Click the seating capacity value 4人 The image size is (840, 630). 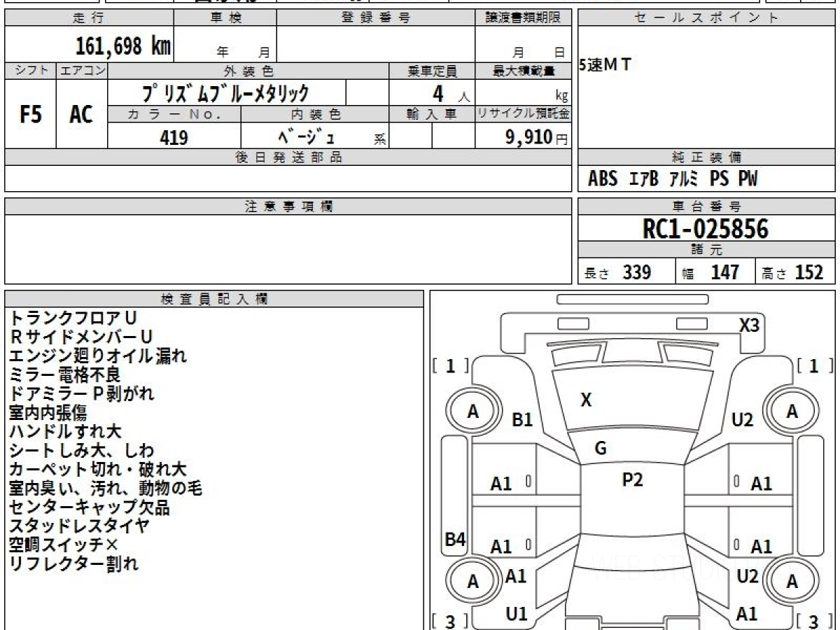pos(451,93)
